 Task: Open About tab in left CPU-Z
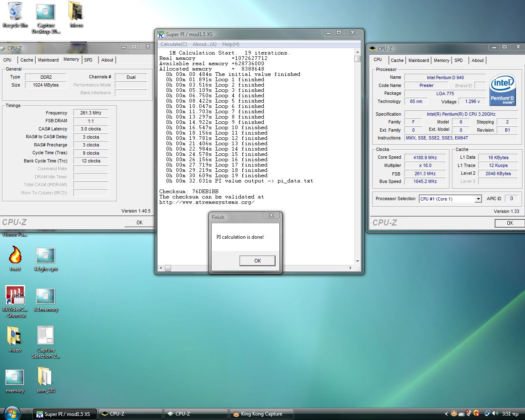pos(107,60)
